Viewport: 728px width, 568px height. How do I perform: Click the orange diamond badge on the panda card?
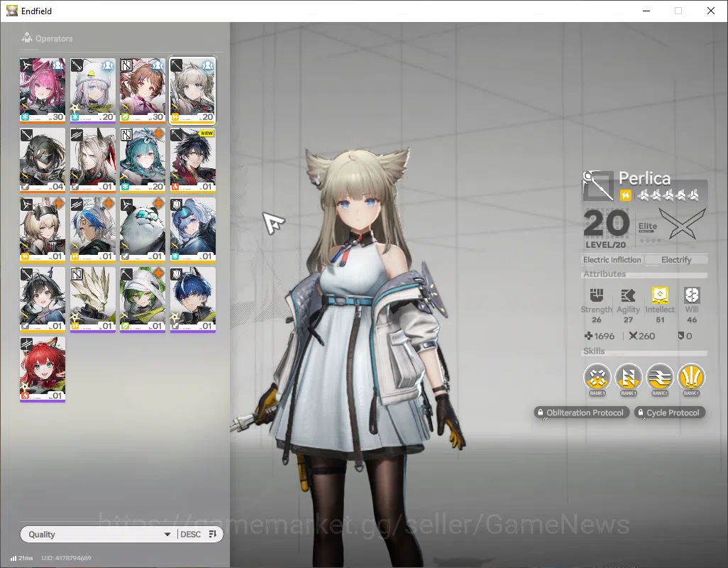tap(158, 204)
